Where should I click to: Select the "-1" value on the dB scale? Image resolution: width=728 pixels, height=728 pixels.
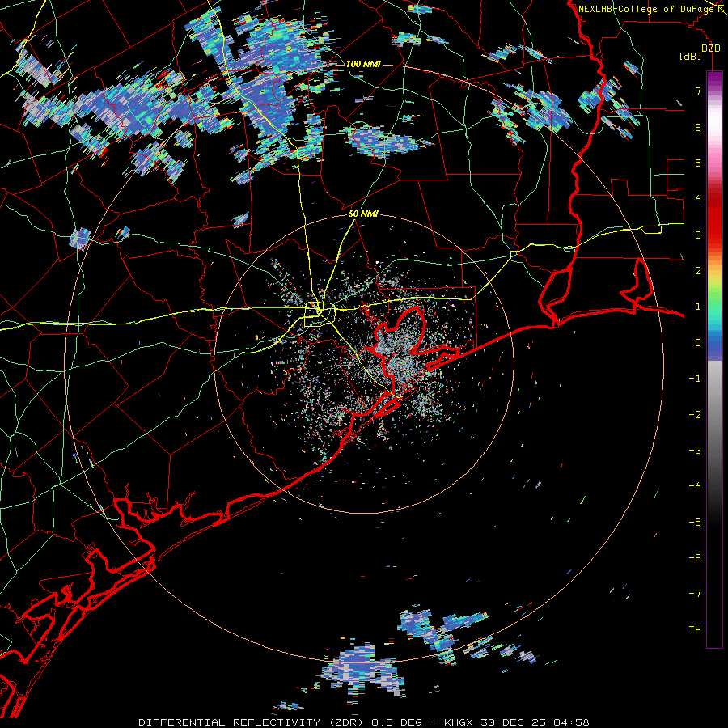[695, 379]
